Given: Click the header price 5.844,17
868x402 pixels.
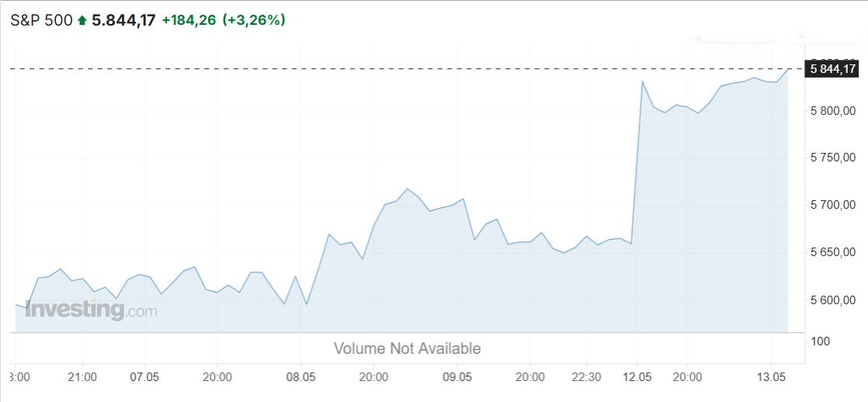Looking at the screenshot, I should pos(123,20).
